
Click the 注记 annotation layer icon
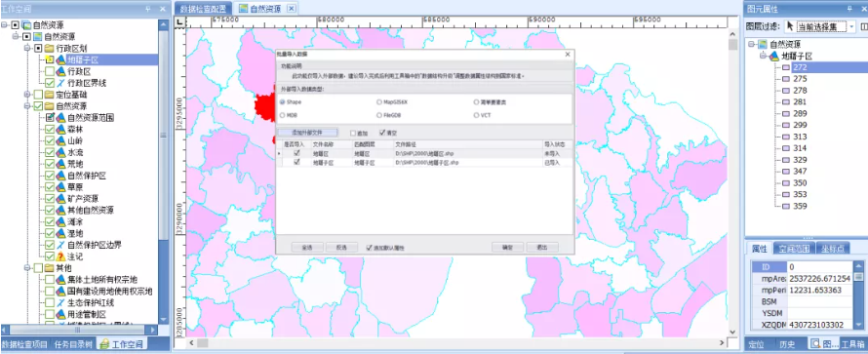click(x=60, y=256)
